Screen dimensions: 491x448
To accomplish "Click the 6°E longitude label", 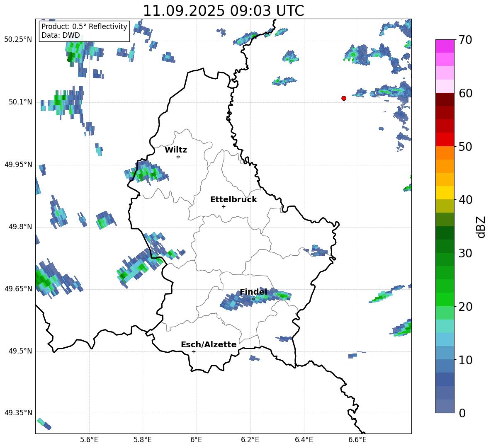I will click(x=196, y=440).
